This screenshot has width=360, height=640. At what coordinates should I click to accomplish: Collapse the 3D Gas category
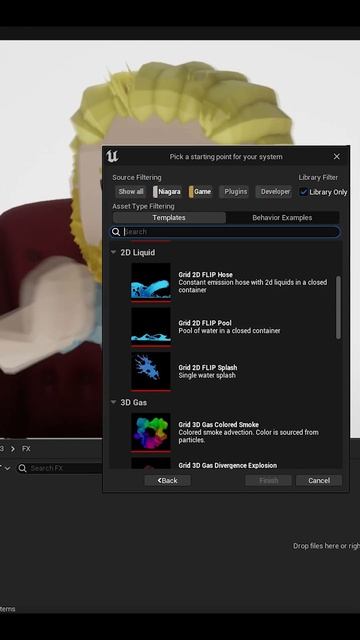113,402
